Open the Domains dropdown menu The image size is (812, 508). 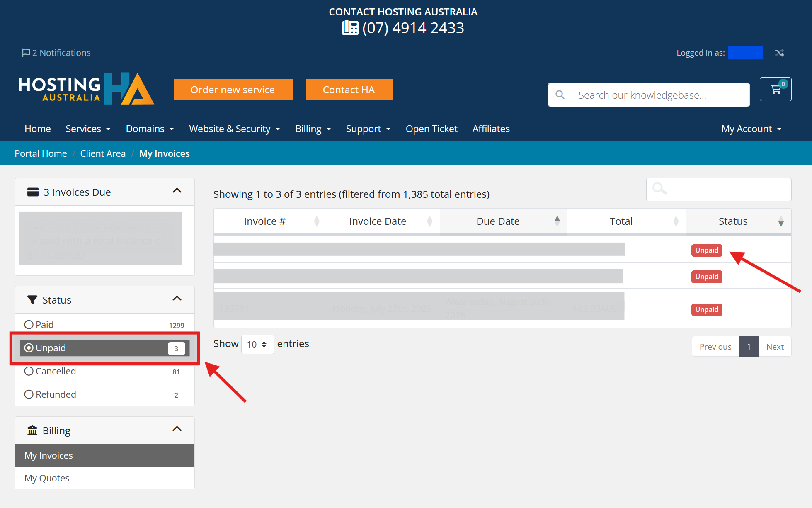(x=150, y=129)
